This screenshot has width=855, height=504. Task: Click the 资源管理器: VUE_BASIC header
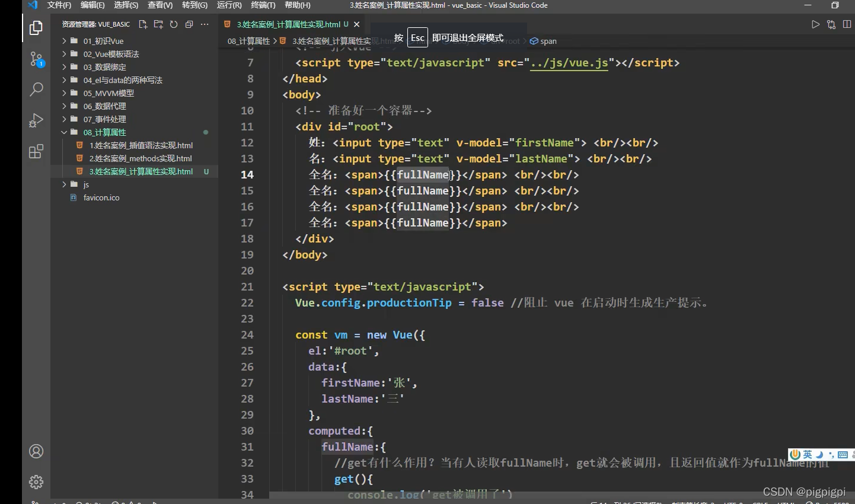[x=96, y=24]
